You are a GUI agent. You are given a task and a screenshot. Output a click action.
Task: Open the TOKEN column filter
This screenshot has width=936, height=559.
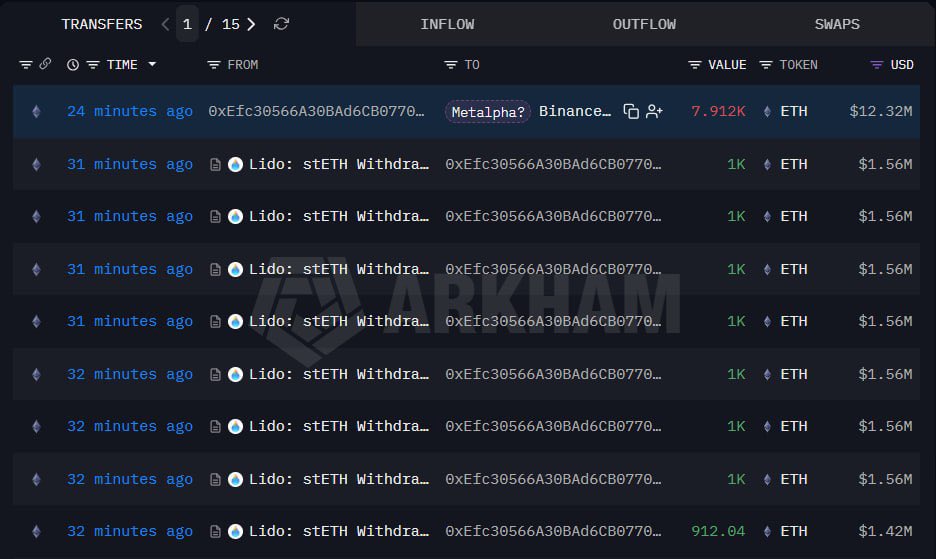pyautogui.click(x=766, y=64)
